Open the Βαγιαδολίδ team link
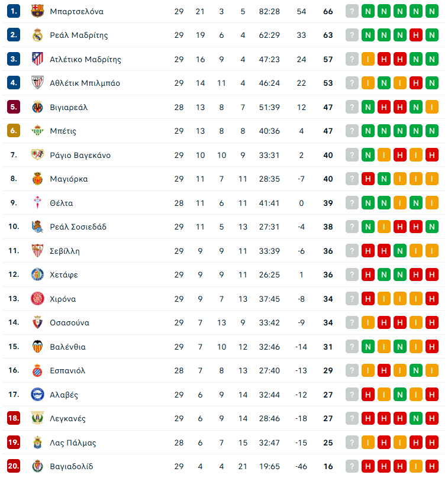The height and width of the screenshot is (478, 448). 72,466
